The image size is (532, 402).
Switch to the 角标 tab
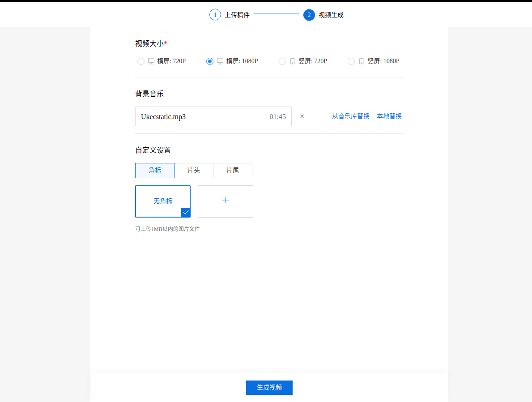(x=155, y=171)
